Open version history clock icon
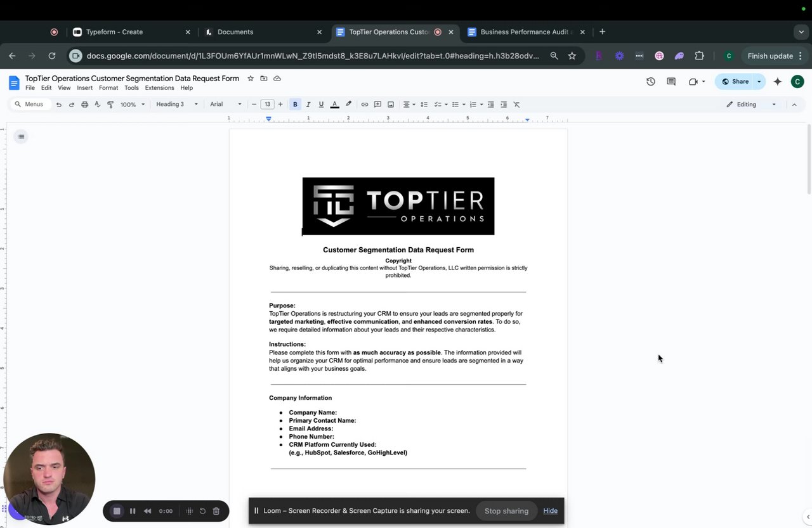The height and width of the screenshot is (528, 812). tap(650, 81)
